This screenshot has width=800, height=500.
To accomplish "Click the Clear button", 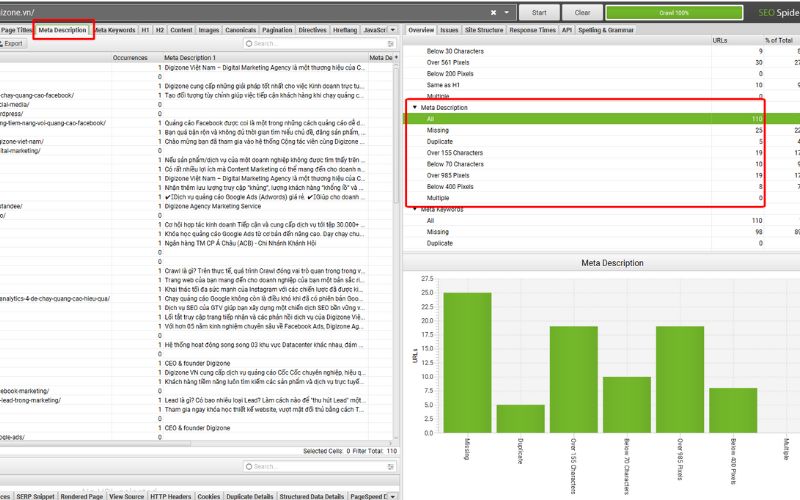I will [582, 12].
